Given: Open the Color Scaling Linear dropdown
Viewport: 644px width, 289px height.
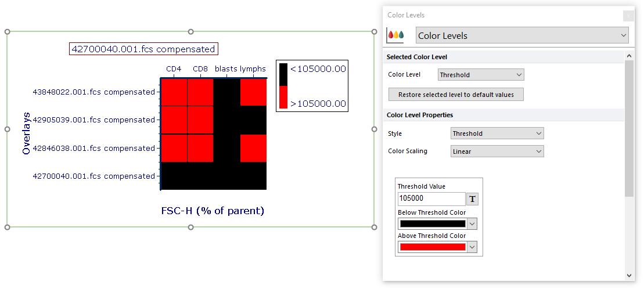Looking at the screenshot, I should (497, 151).
